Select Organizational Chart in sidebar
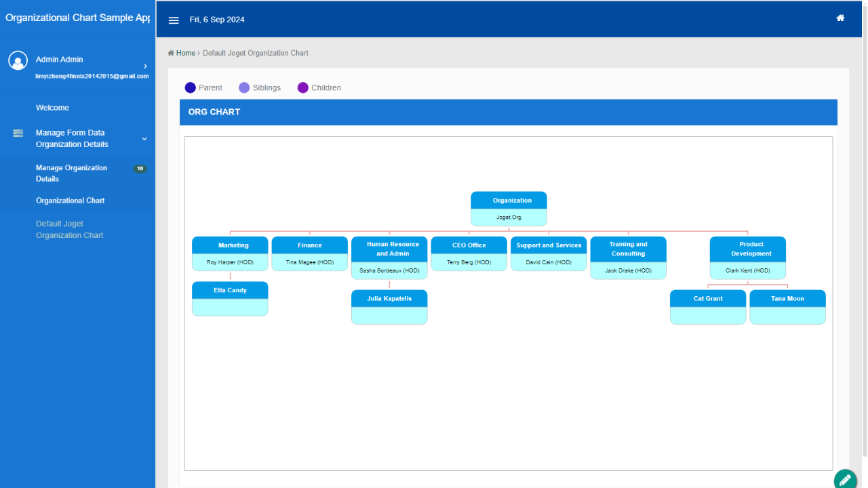Screen dimensions: 868x488 70,201
